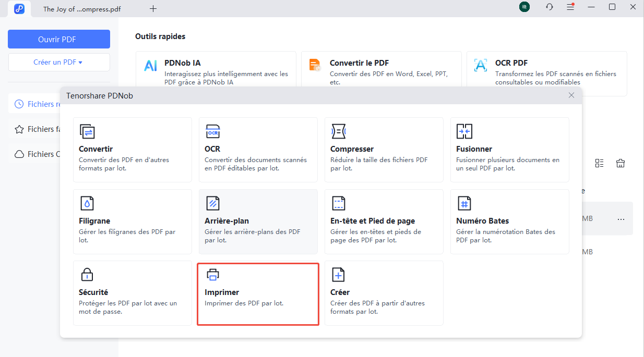Open En-tête et Pied de page tool
644x357 pixels.
click(x=384, y=221)
